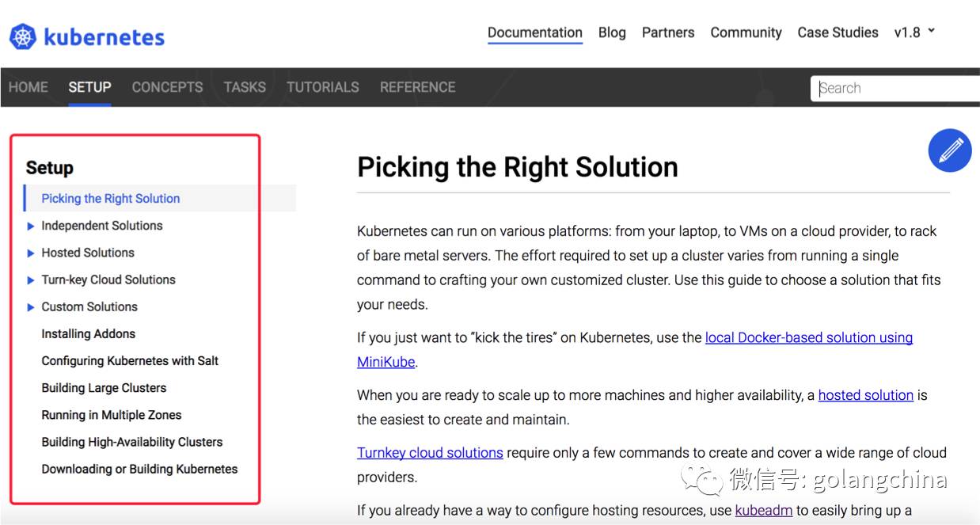The width and height of the screenshot is (980, 525).
Task: Open the REFERENCE tab
Action: click(417, 87)
